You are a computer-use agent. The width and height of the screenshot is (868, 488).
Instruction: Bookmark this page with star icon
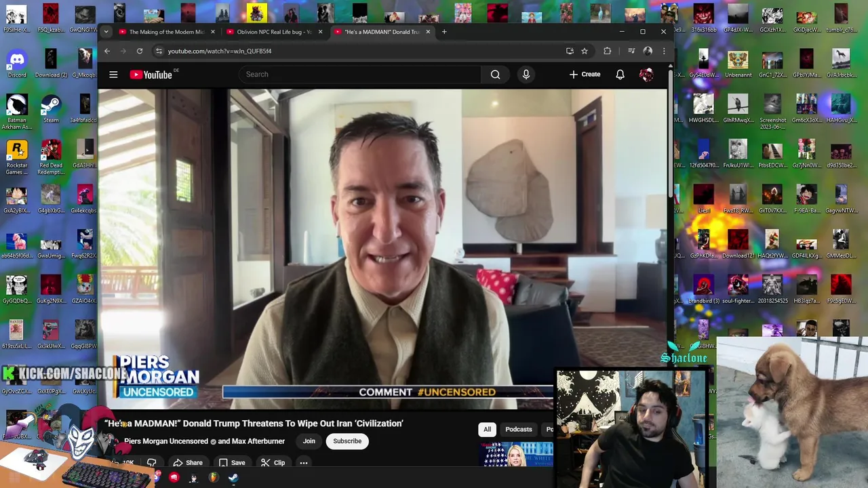(585, 51)
